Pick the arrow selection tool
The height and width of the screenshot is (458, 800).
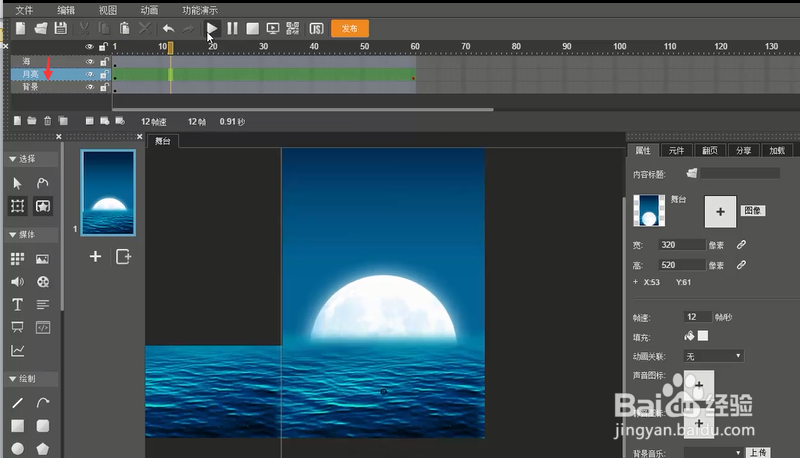[x=17, y=183]
